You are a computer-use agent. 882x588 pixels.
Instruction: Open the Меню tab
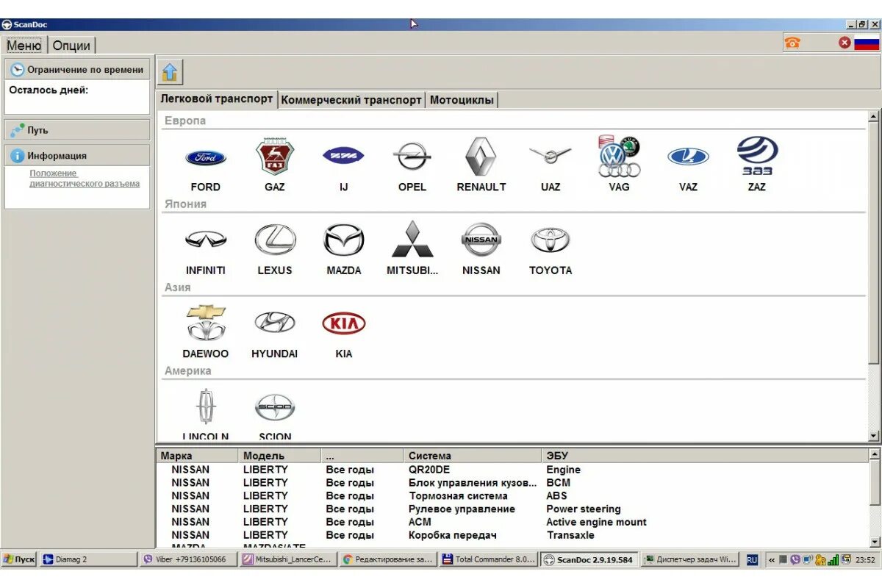[24, 45]
